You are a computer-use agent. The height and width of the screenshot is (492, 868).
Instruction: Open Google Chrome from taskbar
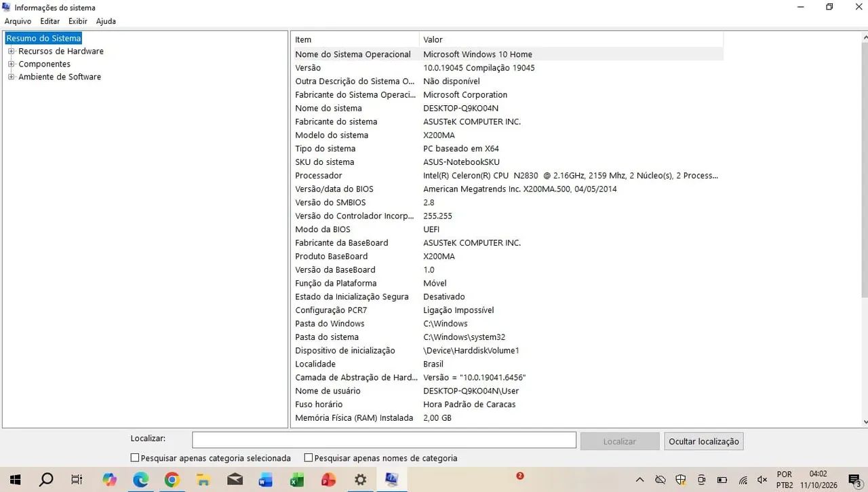tap(172, 480)
